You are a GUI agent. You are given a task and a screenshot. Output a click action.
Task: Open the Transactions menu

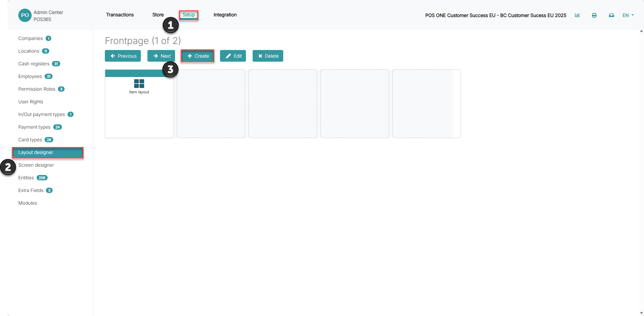120,15
